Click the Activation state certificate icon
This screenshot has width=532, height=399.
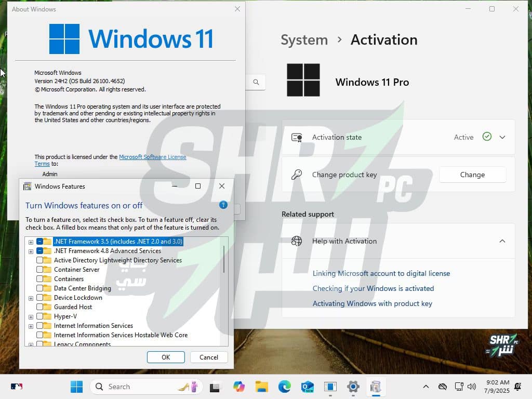pyautogui.click(x=297, y=137)
